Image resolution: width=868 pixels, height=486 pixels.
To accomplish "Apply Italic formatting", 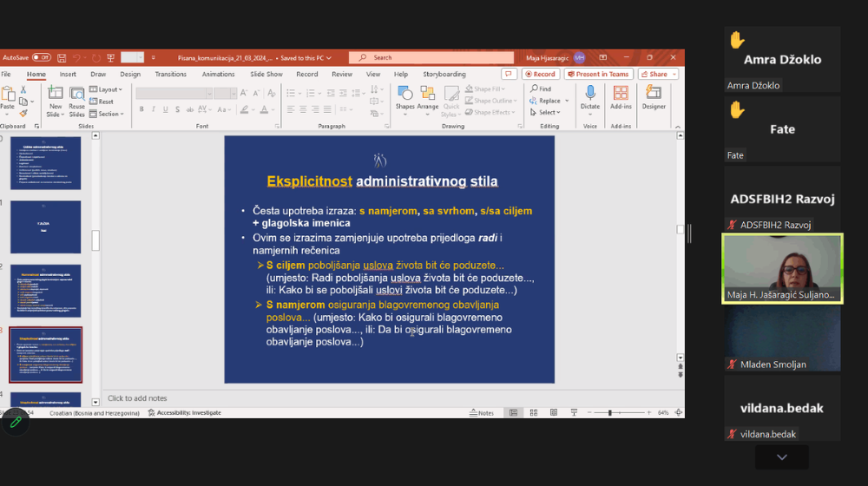I will (154, 109).
